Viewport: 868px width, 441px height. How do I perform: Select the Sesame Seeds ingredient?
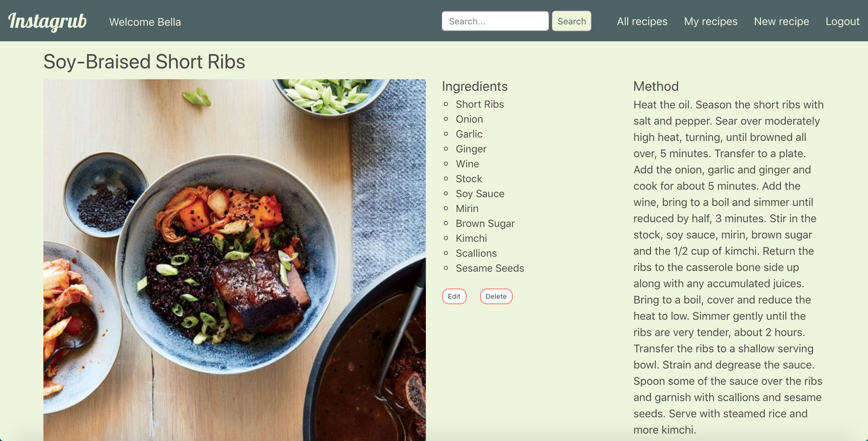click(x=490, y=268)
